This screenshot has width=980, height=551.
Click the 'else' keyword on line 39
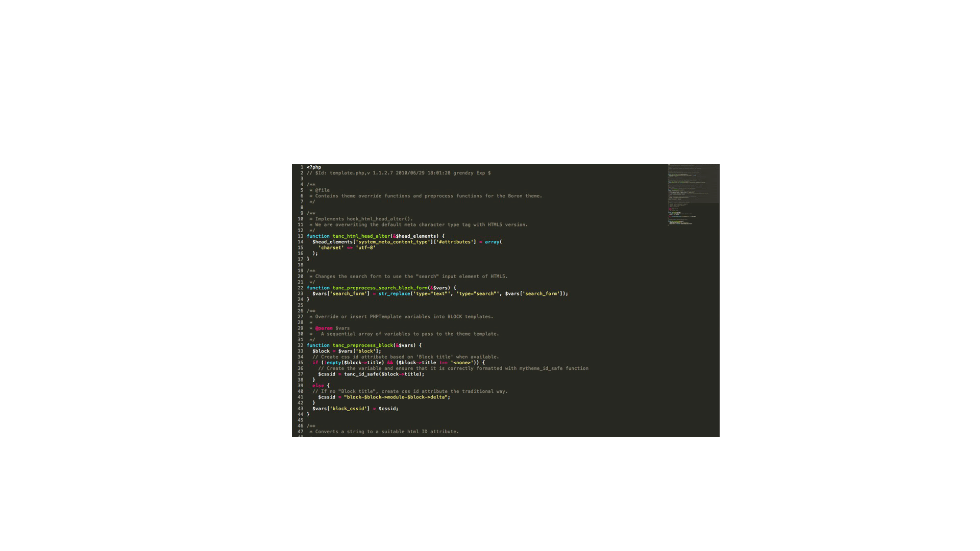pos(318,386)
